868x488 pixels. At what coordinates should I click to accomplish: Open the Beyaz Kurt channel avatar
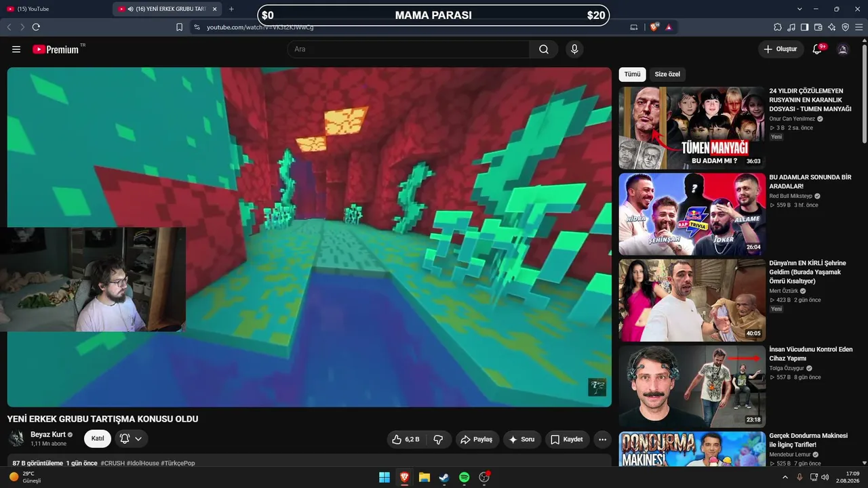(x=17, y=439)
